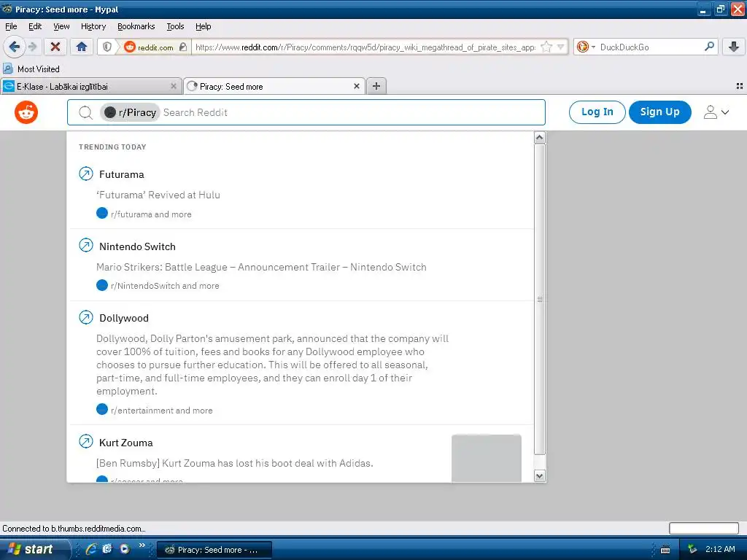Click the keyboard icon in system tray
This screenshot has height=560, width=747.
point(665,550)
